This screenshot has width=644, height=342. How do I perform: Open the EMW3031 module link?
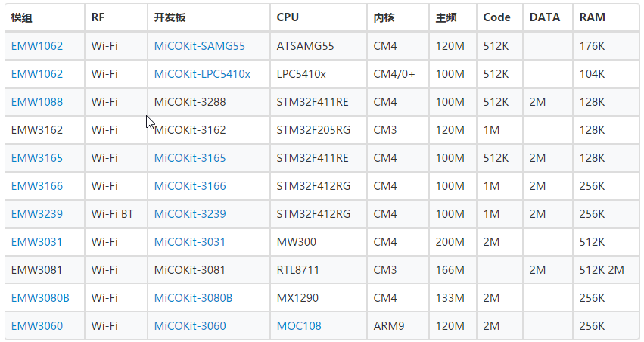click(36, 242)
